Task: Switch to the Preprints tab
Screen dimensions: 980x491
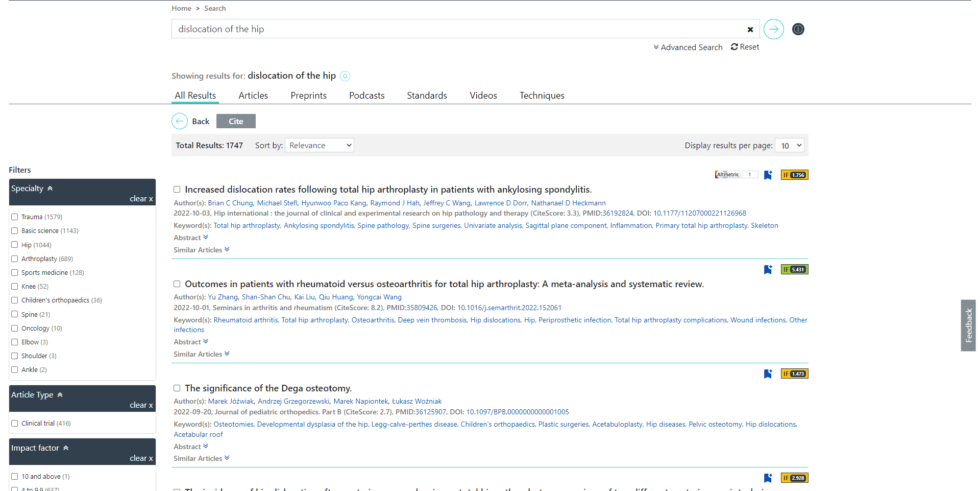Action: (308, 96)
